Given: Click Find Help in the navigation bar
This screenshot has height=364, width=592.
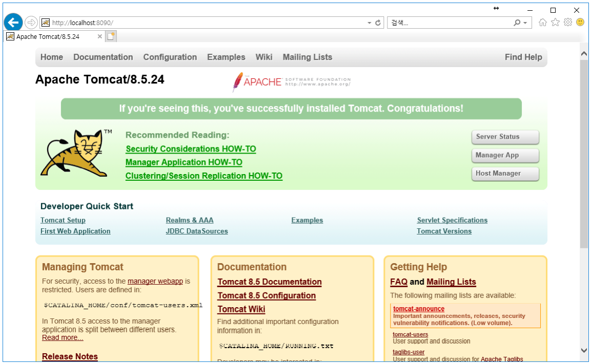Looking at the screenshot, I should point(523,57).
